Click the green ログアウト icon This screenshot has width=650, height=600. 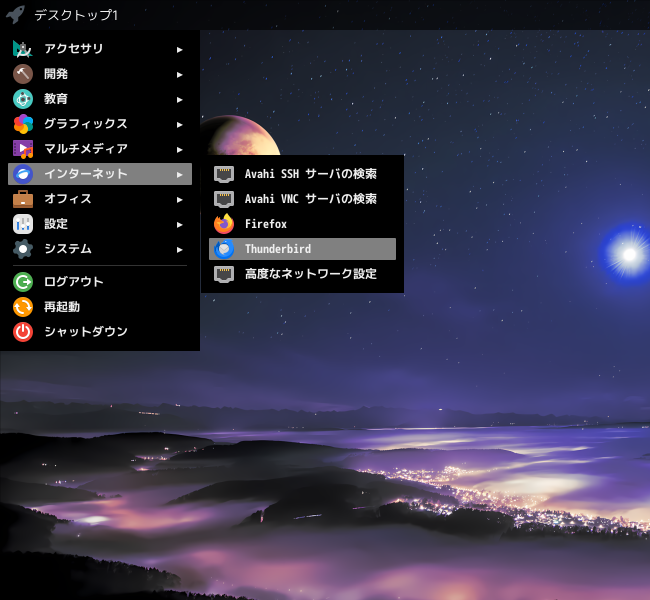click(x=23, y=282)
